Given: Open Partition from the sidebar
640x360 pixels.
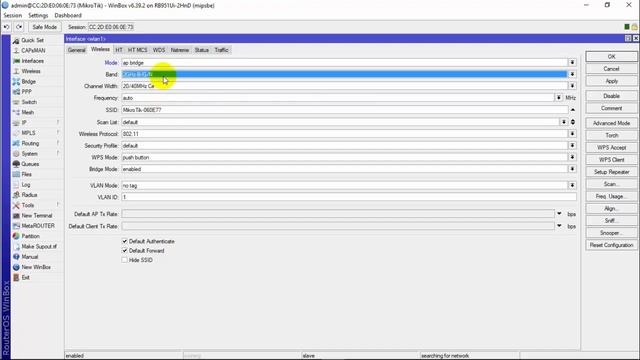Looking at the screenshot, I should 31,236.
